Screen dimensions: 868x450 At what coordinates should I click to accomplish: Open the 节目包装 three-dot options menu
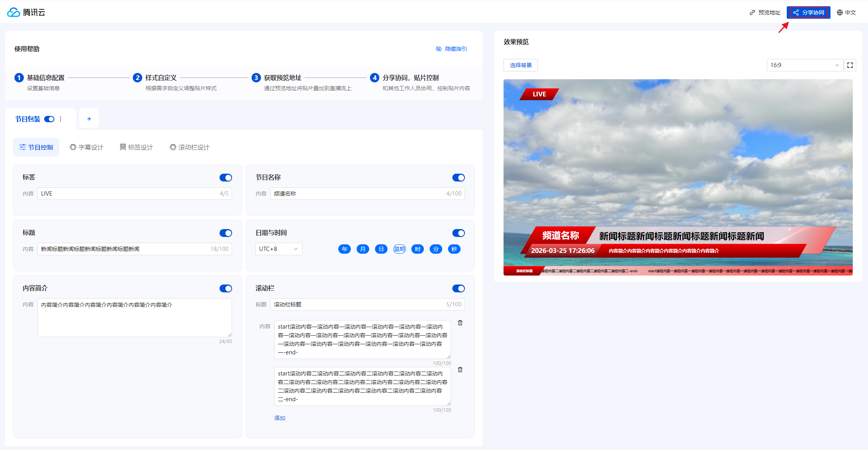pos(61,119)
